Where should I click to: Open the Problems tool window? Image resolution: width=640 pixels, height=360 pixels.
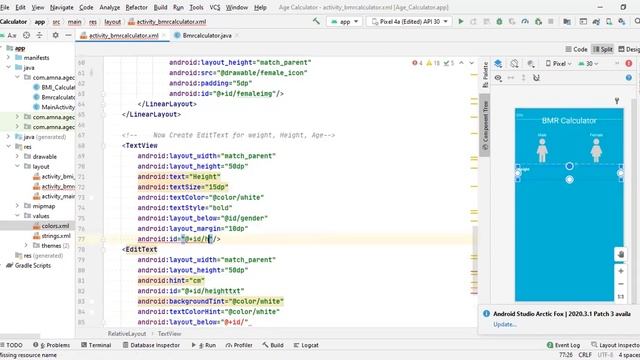point(51,345)
